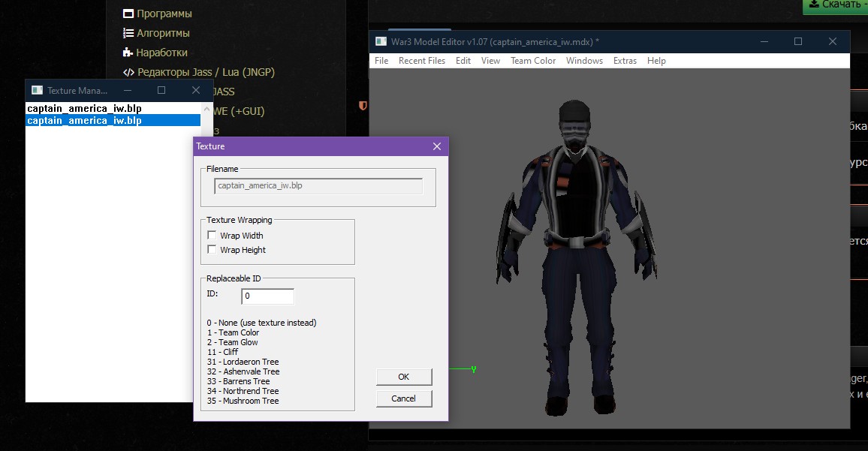Image resolution: width=868 pixels, height=451 pixels.
Task: Open the View menu
Action: point(490,61)
